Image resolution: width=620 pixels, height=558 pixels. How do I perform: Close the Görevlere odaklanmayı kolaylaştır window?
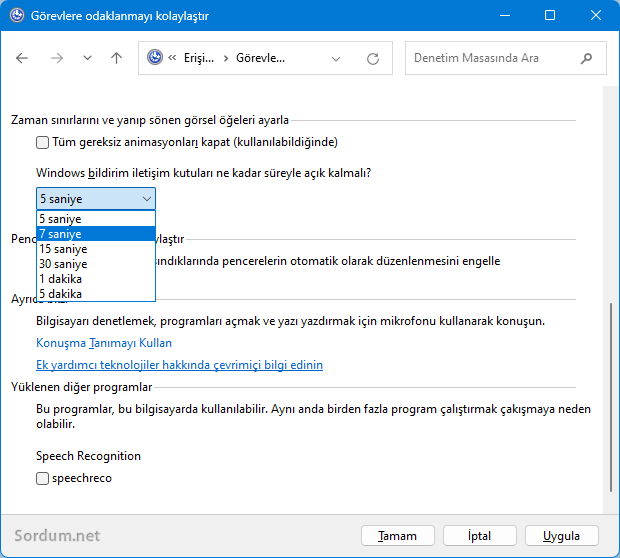pos(595,15)
